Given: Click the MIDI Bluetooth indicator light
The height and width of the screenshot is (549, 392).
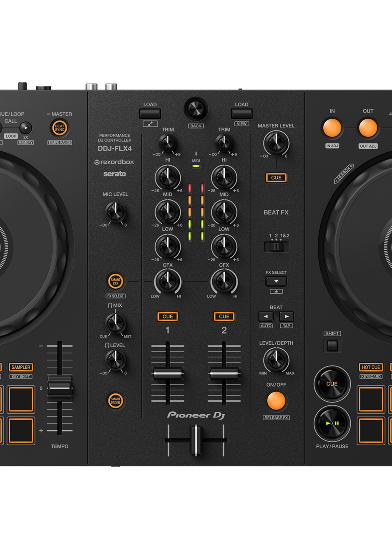Looking at the screenshot, I should (196, 166).
